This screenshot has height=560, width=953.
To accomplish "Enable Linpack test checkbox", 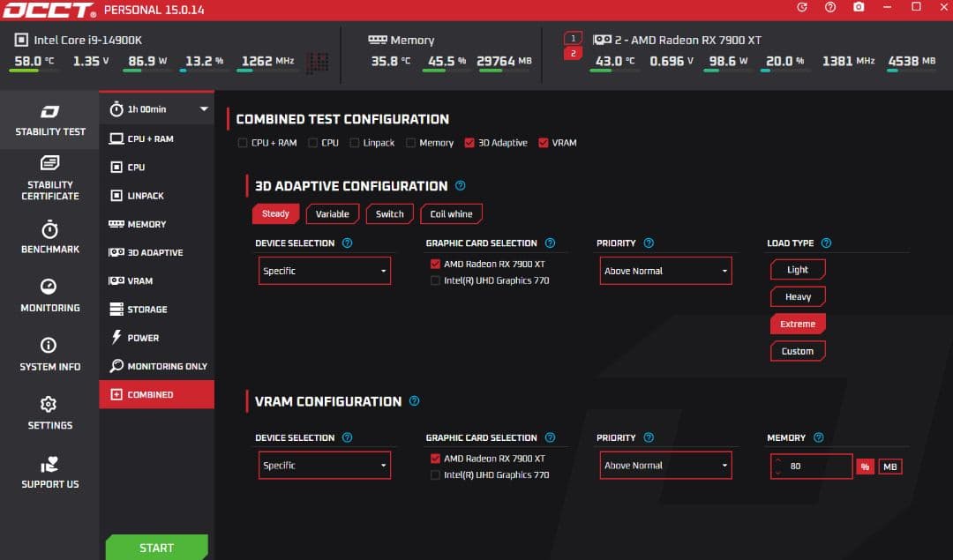I will [355, 143].
